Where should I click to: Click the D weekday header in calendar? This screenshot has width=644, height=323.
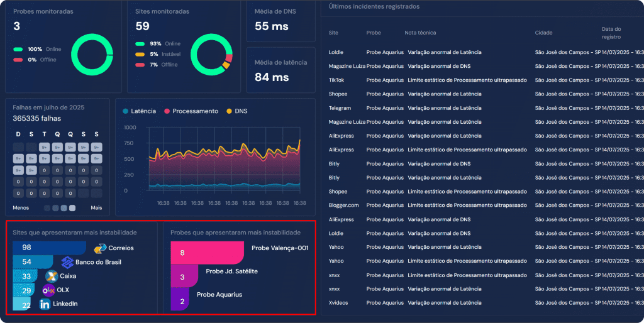tap(18, 134)
